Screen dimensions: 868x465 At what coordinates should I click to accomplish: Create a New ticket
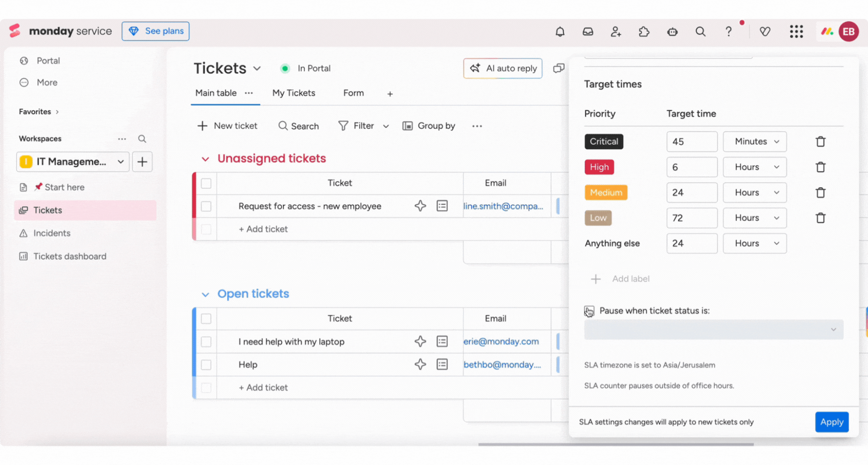tap(227, 126)
